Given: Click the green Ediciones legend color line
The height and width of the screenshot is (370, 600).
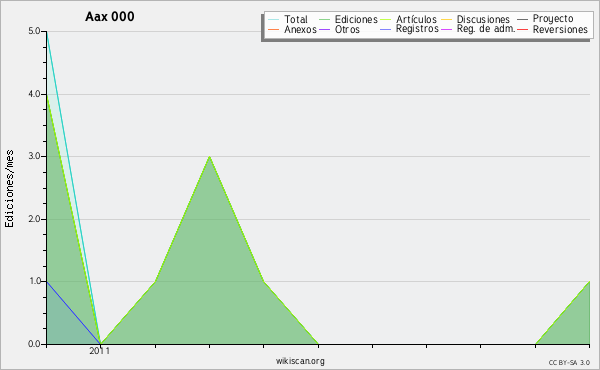Looking at the screenshot, I should [x=324, y=19].
